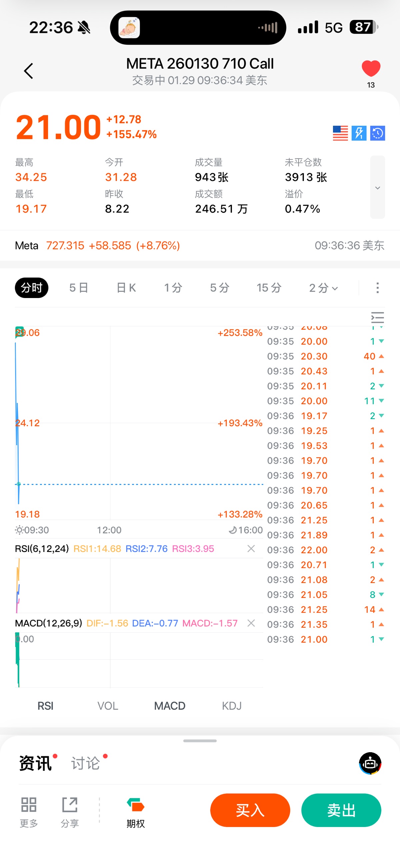Toggle the red heart favorite icon

click(371, 69)
